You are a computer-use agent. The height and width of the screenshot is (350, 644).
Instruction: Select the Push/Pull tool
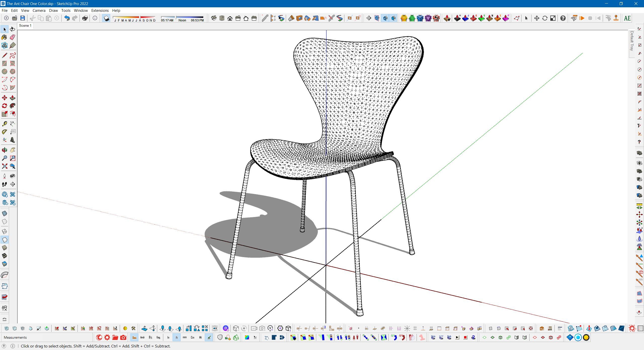click(12, 98)
